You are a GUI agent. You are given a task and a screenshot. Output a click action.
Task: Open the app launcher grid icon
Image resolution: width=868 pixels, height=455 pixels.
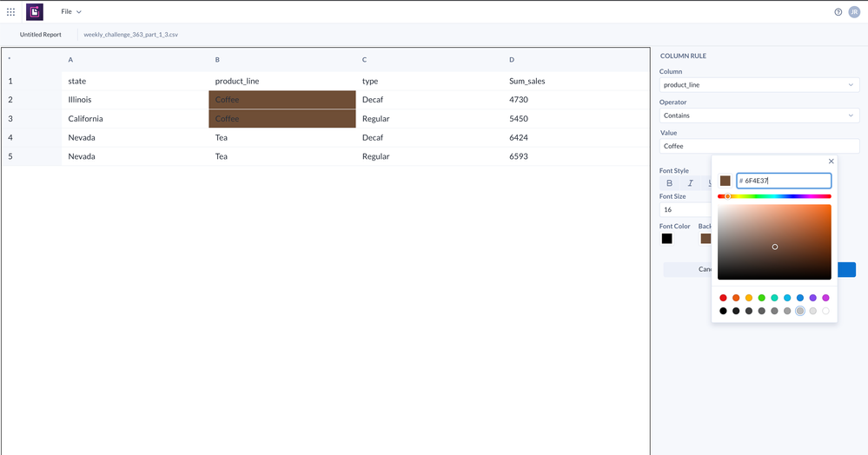click(x=10, y=11)
